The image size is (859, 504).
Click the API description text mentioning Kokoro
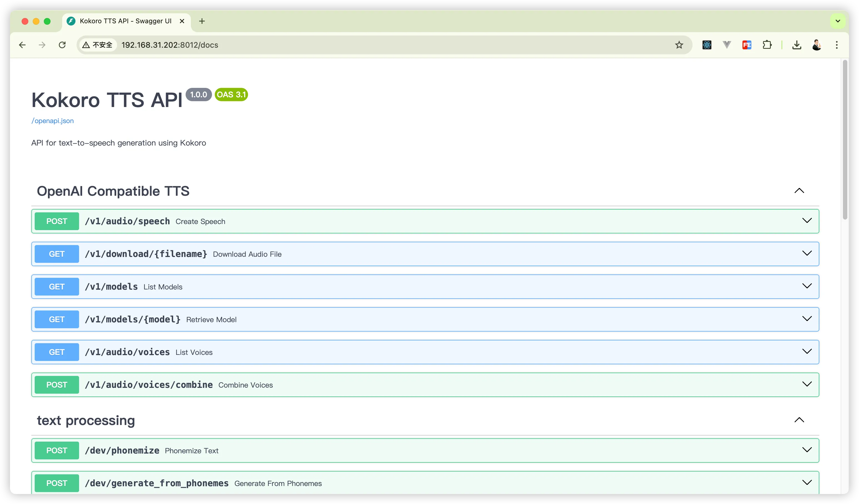[119, 143]
